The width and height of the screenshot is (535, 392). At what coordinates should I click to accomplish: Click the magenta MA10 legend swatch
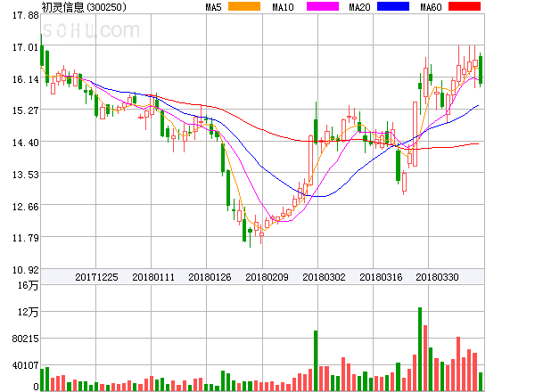[x=323, y=6]
